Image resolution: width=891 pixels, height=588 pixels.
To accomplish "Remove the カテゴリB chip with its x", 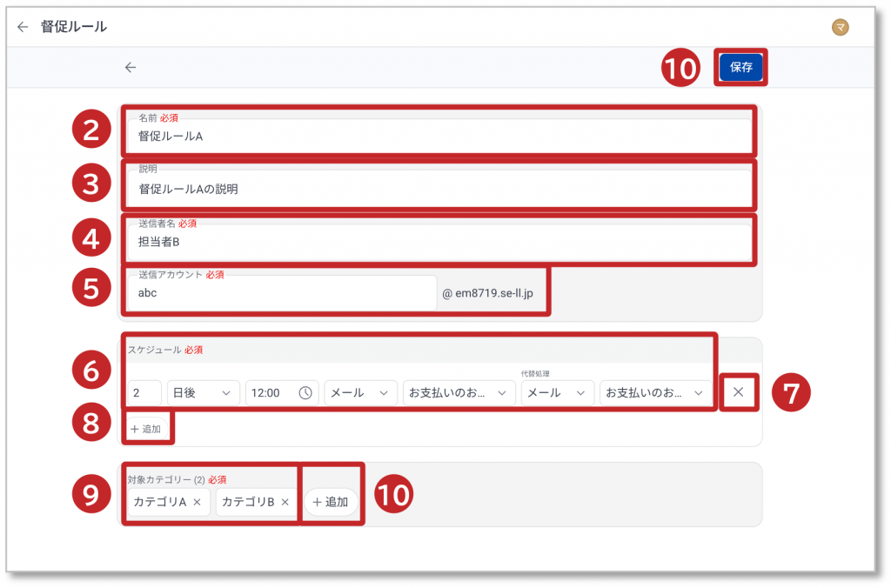I will (285, 502).
